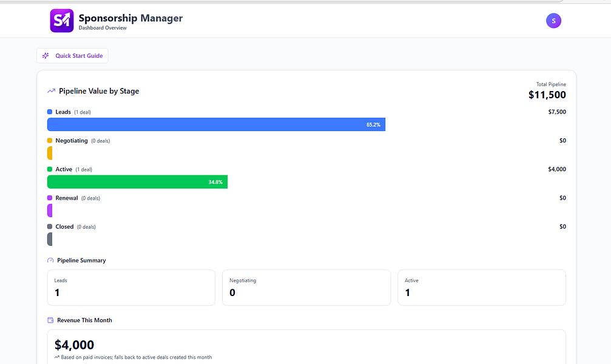Click the $4,000 revenue figure
The width and height of the screenshot is (611, 364).
74,345
